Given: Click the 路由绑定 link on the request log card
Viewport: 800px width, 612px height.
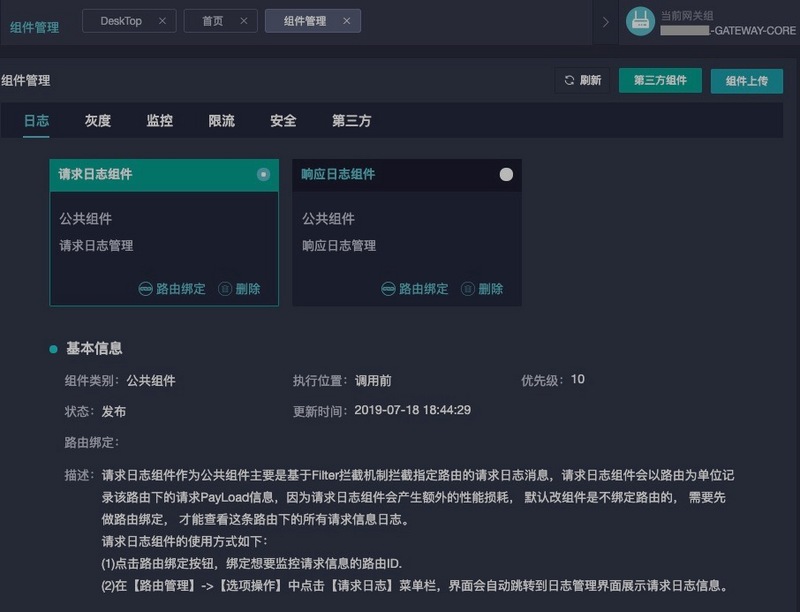Looking at the screenshot, I should click(182, 287).
